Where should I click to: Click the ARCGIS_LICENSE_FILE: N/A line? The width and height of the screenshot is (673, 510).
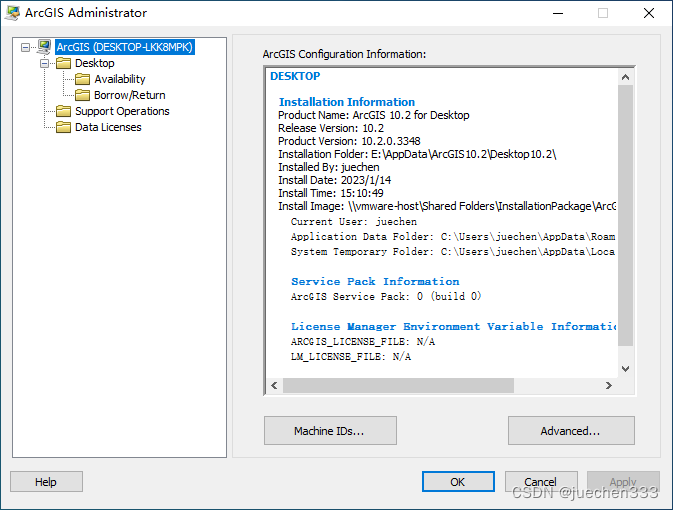click(x=363, y=342)
